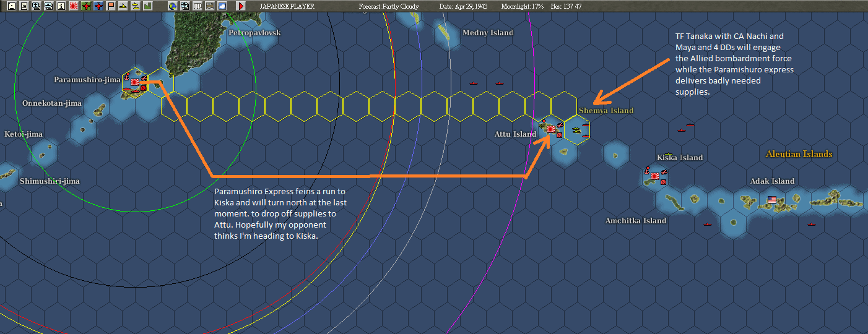Click the Amchitka Island map label
Screen dimensions: 868x334
[x=636, y=221]
